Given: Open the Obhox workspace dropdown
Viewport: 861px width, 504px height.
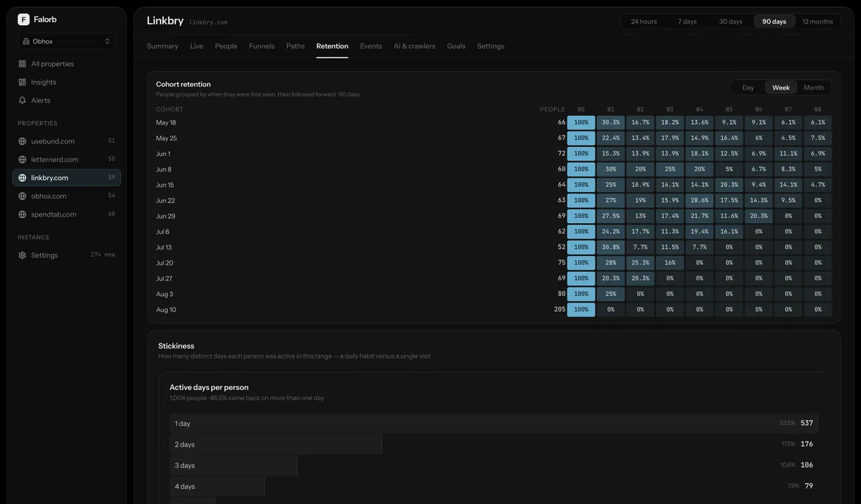Looking at the screenshot, I should (x=67, y=42).
